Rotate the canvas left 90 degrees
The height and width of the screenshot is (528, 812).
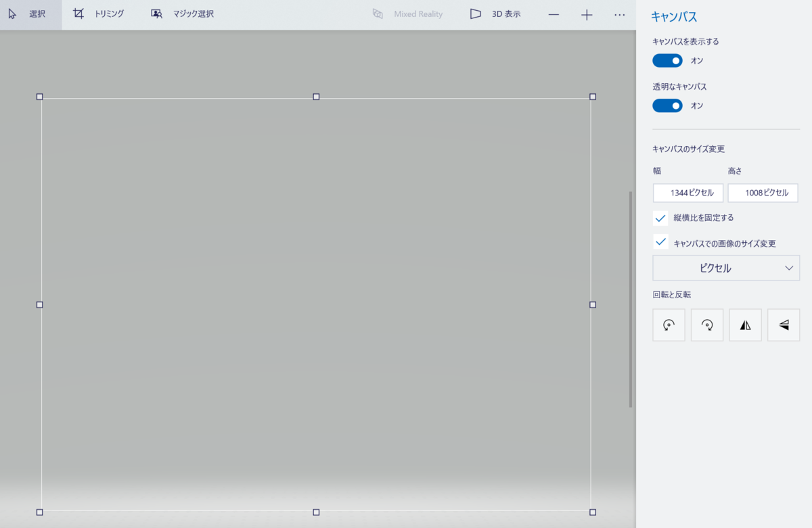coord(669,325)
